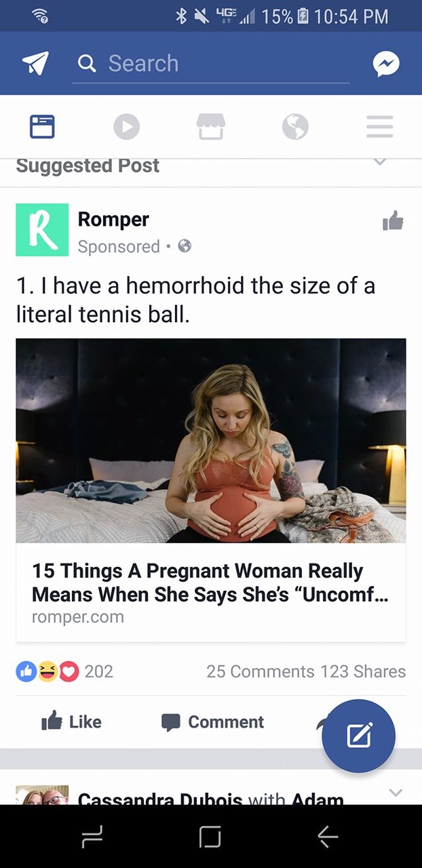Screen dimensions: 422x868
Task: Open Messenger from the top bar
Action: (386, 64)
